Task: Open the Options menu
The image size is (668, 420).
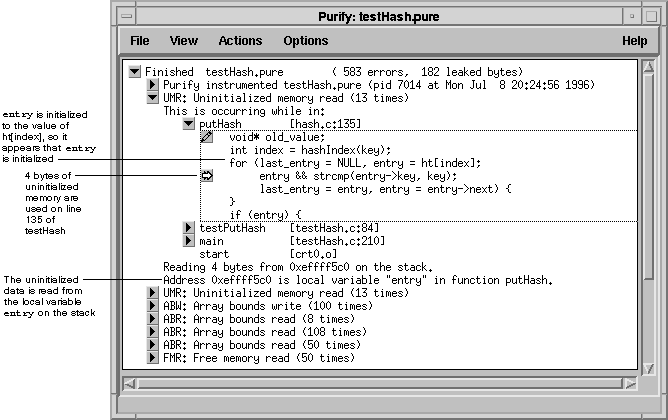Action: [x=305, y=41]
